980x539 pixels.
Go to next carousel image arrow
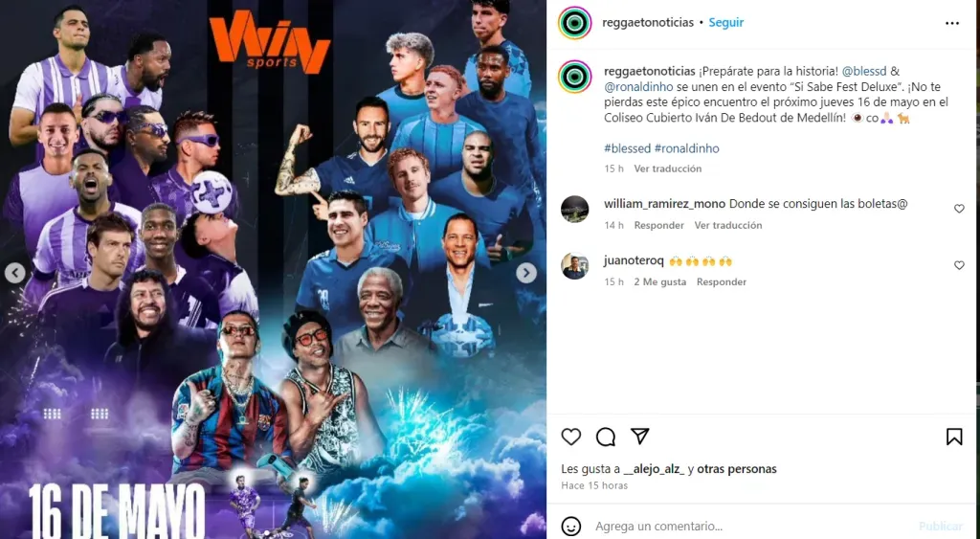pyautogui.click(x=526, y=273)
